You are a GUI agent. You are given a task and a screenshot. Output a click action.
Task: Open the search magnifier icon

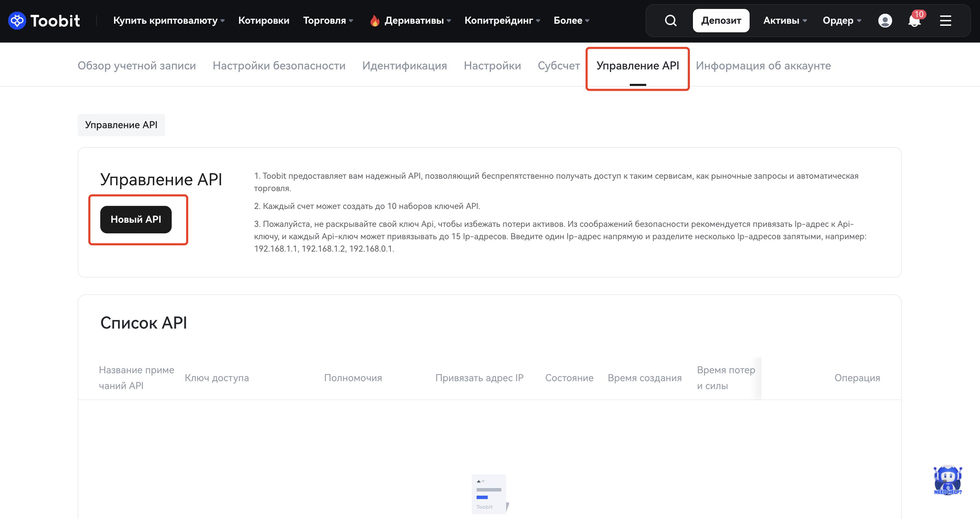[x=671, y=21]
